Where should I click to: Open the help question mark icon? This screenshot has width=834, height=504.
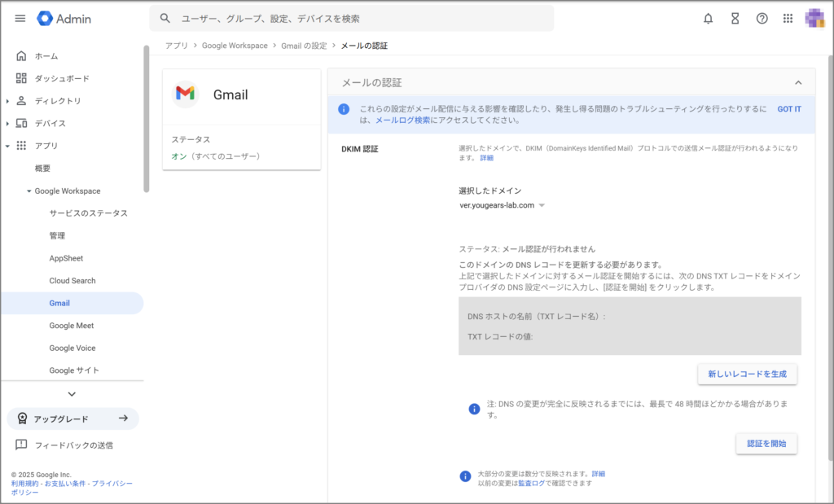click(762, 19)
